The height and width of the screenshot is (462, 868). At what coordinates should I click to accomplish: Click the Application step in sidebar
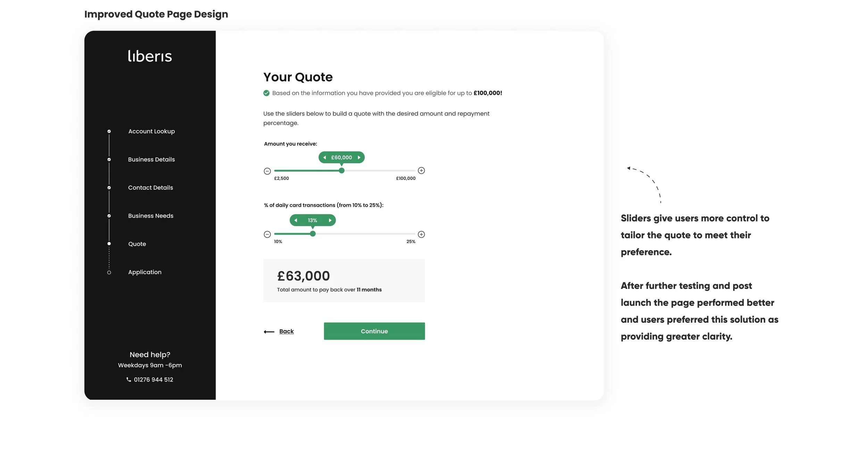pyautogui.click(x=145, y=272)
